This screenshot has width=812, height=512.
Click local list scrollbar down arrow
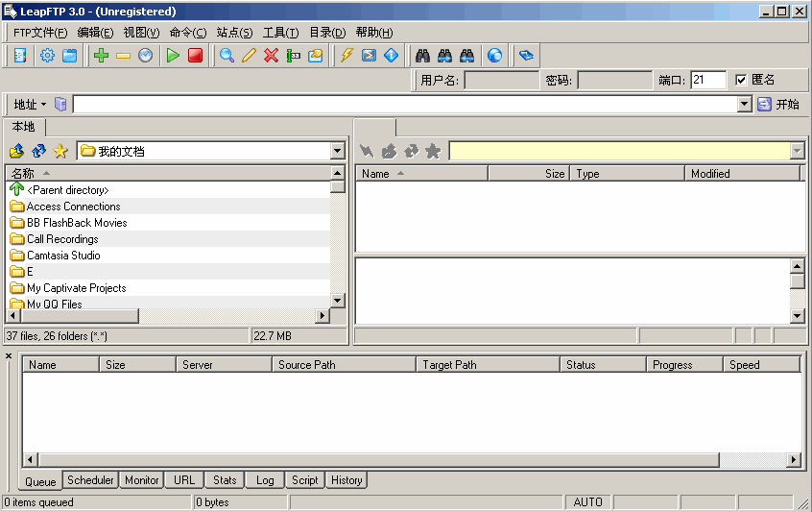(337, 300)
